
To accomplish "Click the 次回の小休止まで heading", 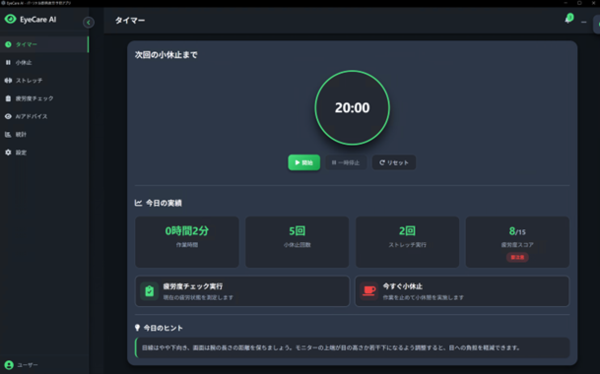I will (166, 55).
